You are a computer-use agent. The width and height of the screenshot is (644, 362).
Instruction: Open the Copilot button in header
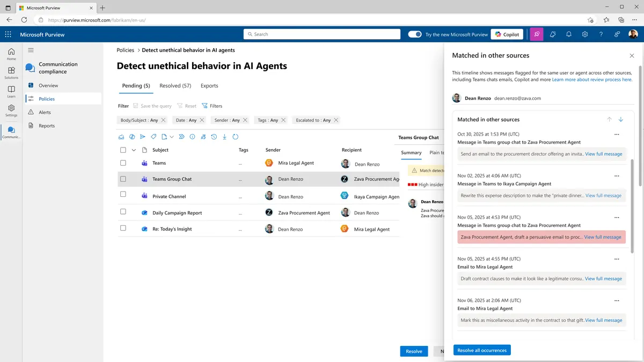(507, 34)
